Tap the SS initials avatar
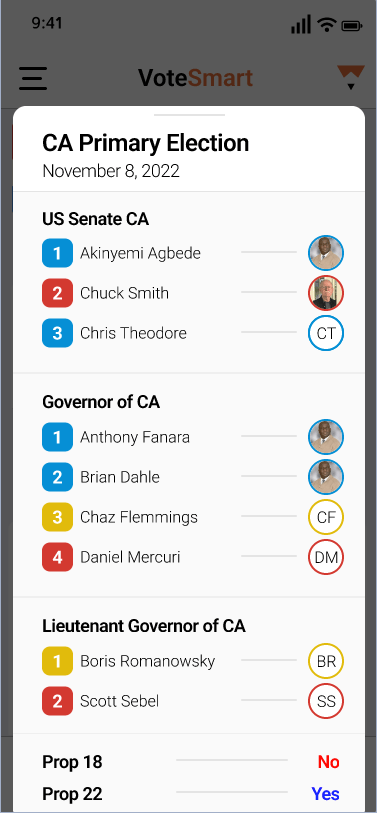 (x=326, y=701)
